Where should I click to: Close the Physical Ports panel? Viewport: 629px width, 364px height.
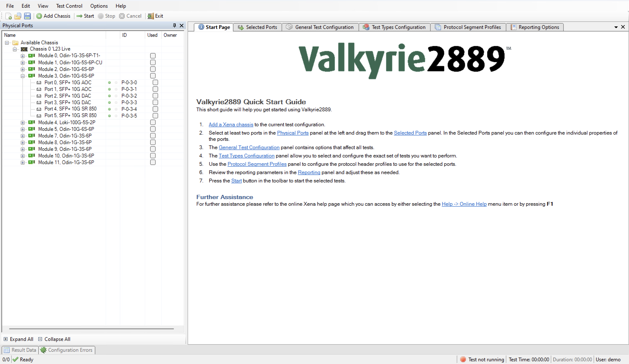click(x=182, y=25)
